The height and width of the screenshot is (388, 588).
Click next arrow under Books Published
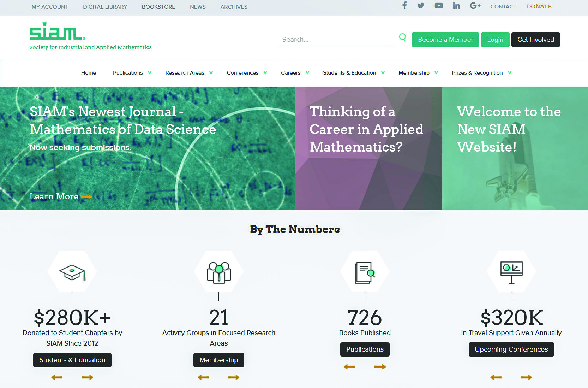380,367
